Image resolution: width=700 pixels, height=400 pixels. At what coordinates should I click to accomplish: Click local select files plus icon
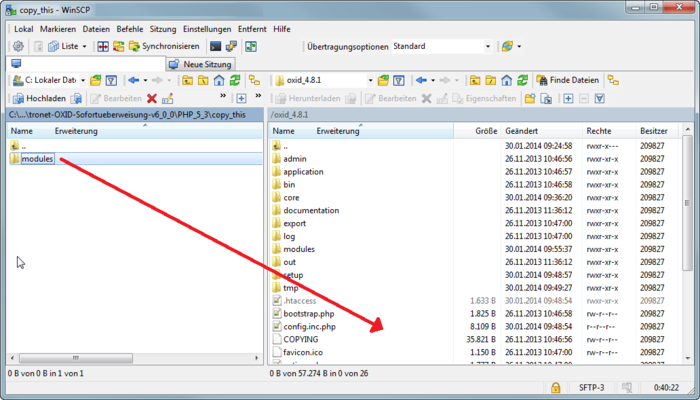pyautogui.click(x=242, y=99)
